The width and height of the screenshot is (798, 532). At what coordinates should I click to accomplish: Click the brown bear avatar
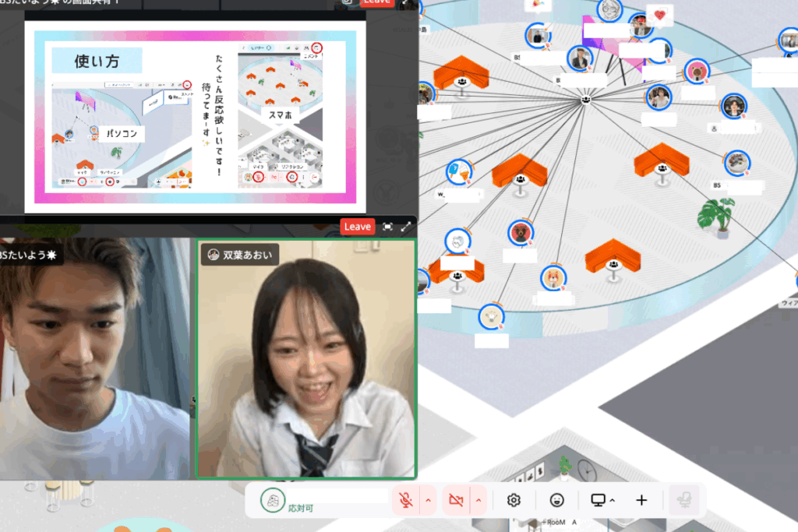[x=520, y=233]
